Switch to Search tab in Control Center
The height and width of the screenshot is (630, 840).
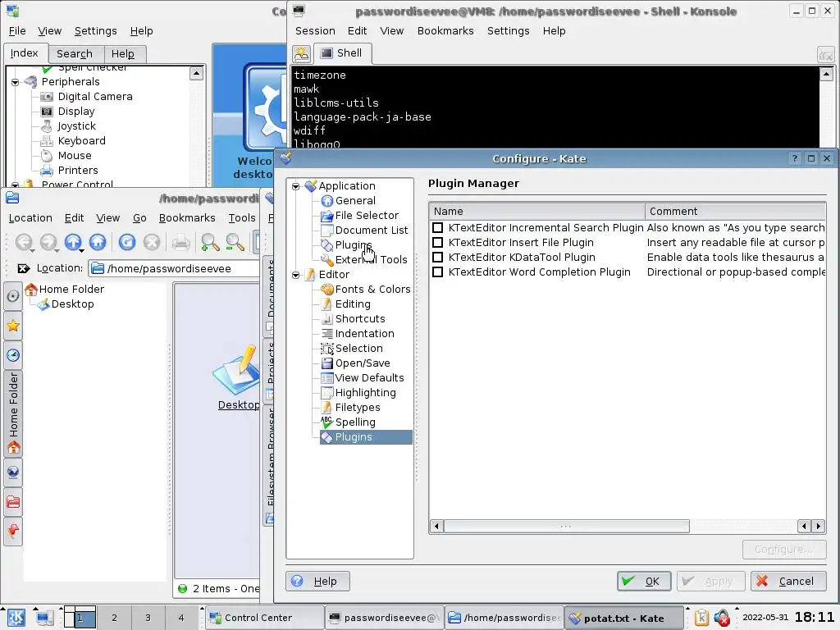75,53
